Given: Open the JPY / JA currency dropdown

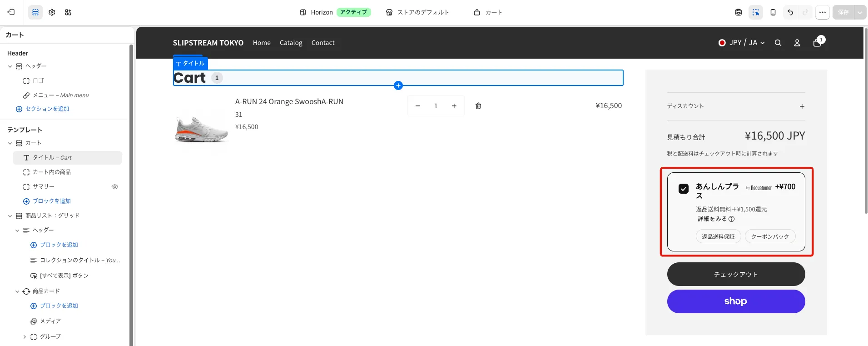Looking at the screenshot, I should tap(742, 43).
